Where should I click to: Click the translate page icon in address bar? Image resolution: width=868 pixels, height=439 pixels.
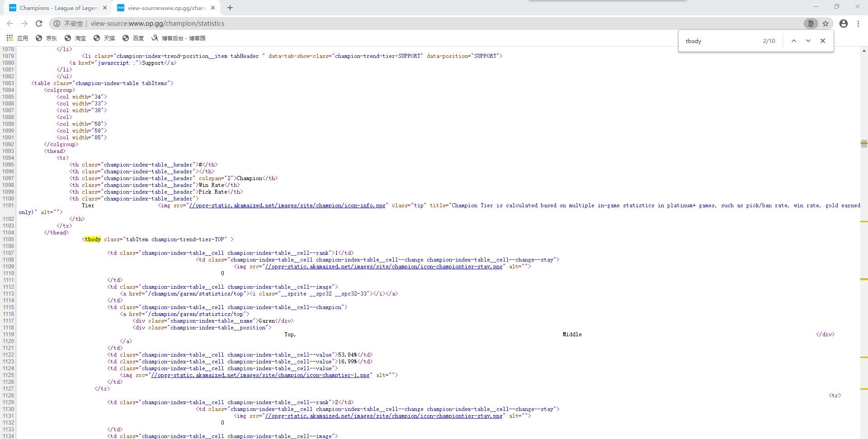pyautogui.click(x=811, y=24)
